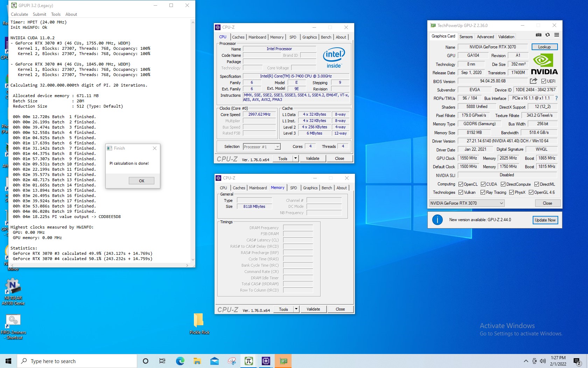Image resolution: width=588 pixels, height=368 pixels.
Task: Click the BIOS version share/export icon
Action: point(533,81)
